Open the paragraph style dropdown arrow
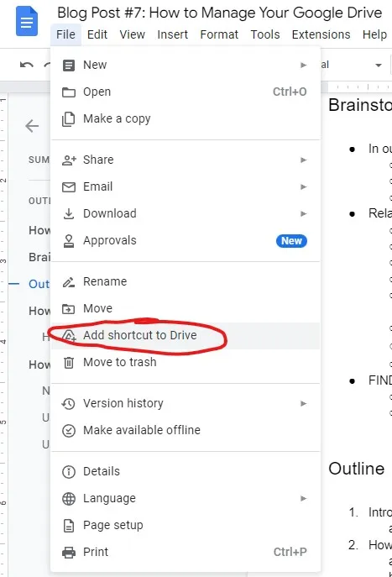This screenshot has width=392, height=577. click(x=378, y=66)
